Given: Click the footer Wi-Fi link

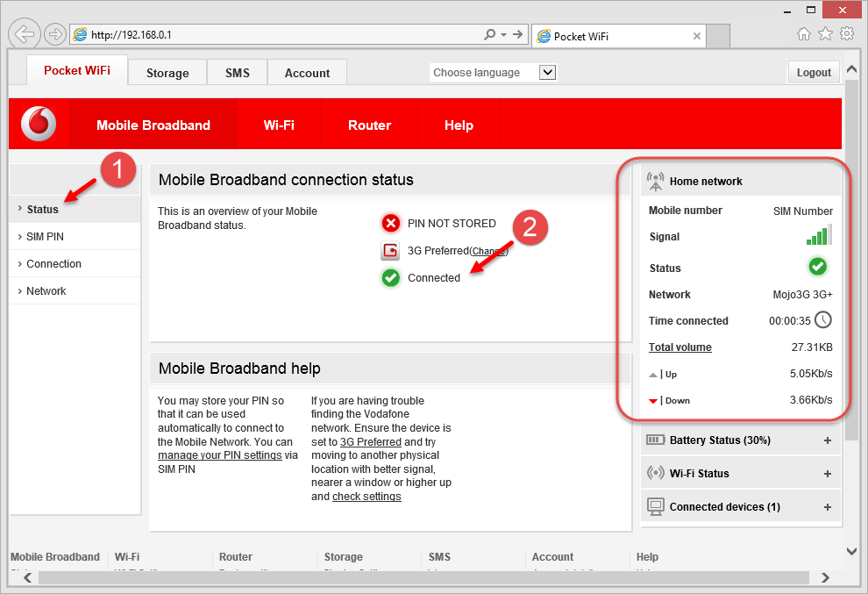Looking at the screenshot, I should [127, 556].
